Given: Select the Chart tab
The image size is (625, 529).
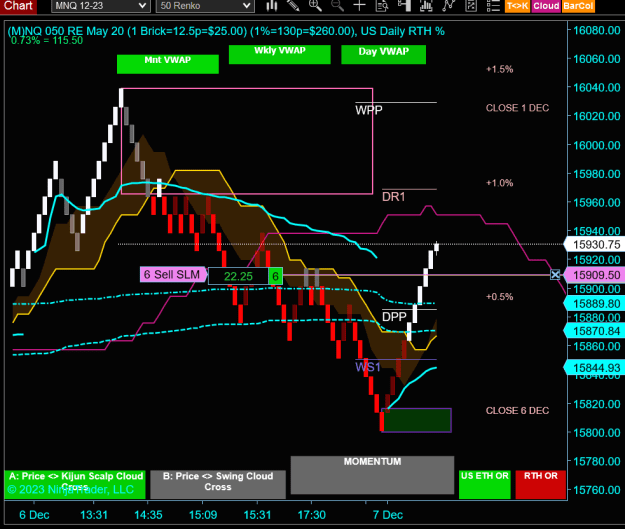Looking at the screenshot, I should click(x=18, y=6).
